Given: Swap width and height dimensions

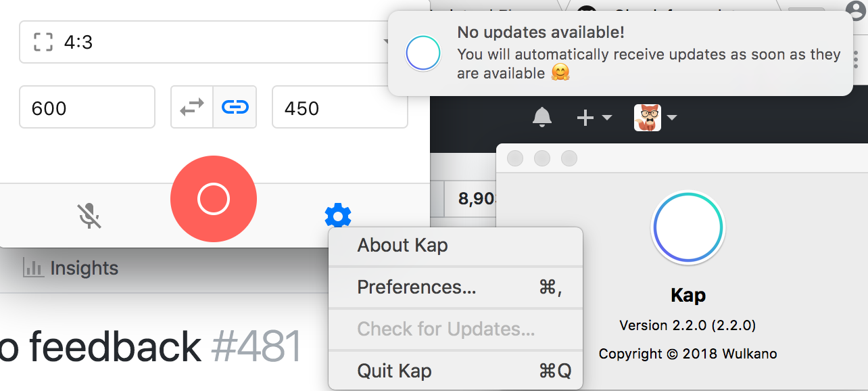Looking at the screenshot, I should 192,107.
